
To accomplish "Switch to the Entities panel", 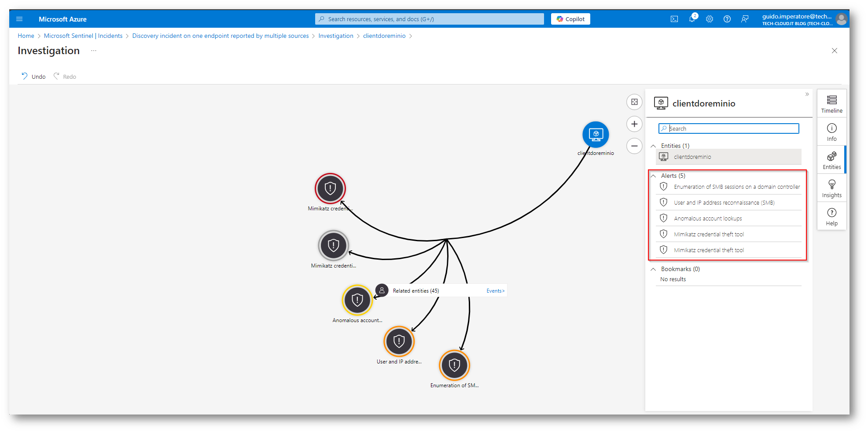I will [x=831, y=160].
